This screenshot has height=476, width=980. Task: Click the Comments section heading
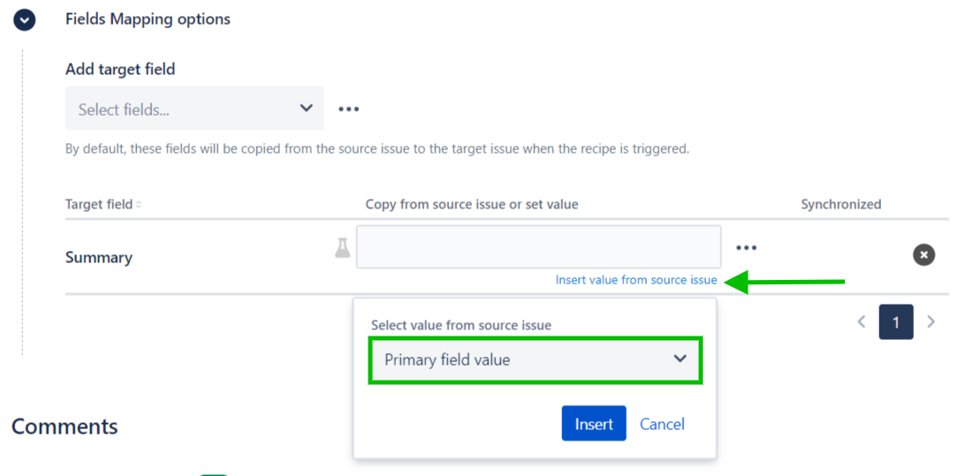65,427
